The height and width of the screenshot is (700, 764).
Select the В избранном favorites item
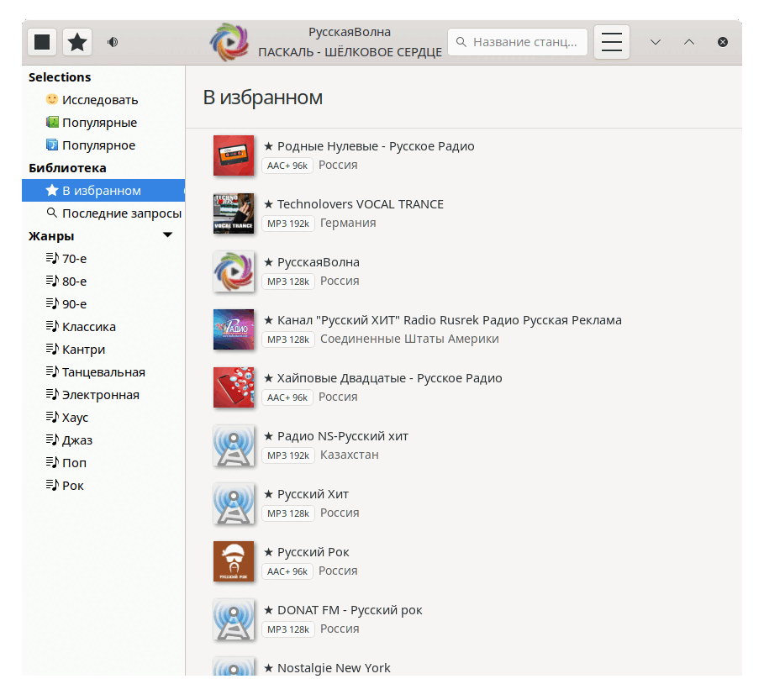[x=103, y=191]
